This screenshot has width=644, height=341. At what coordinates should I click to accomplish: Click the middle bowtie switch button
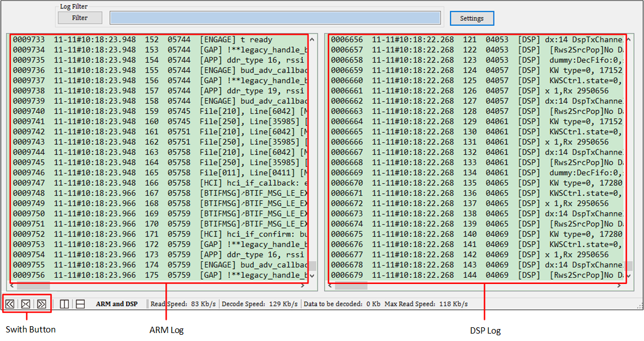pos(26,304)
